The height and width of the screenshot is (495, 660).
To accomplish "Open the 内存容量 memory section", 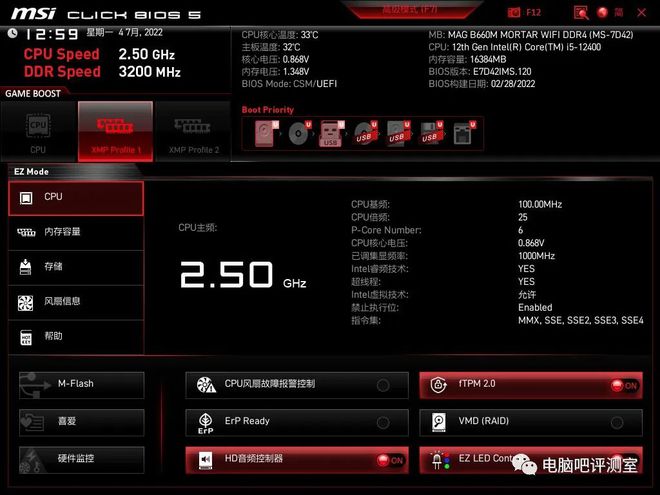I will pos(76,232).
